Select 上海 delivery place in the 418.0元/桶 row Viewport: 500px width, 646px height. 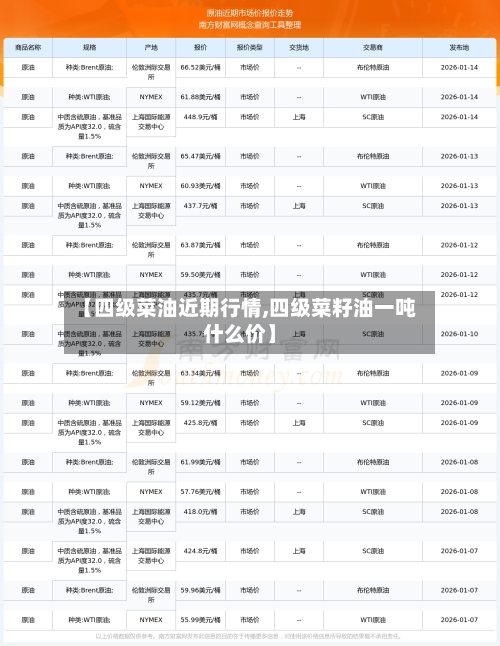pyautogui.click(x=299, y=512)
